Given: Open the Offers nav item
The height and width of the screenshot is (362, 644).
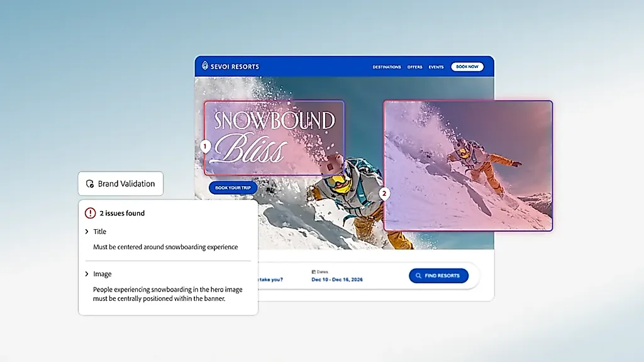Looking at the screenshot, I should (415, 67).
